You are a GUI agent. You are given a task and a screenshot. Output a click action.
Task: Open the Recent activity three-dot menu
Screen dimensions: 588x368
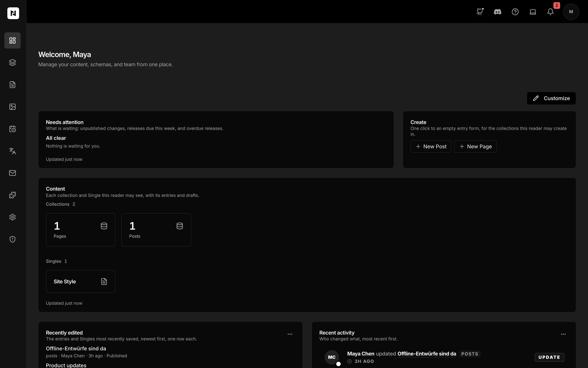click(x=563, y=334)
